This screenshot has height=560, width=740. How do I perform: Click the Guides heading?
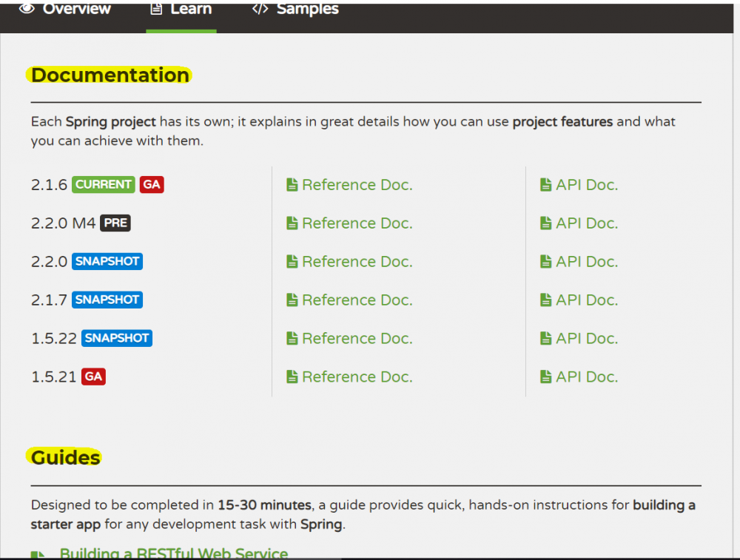66,457
